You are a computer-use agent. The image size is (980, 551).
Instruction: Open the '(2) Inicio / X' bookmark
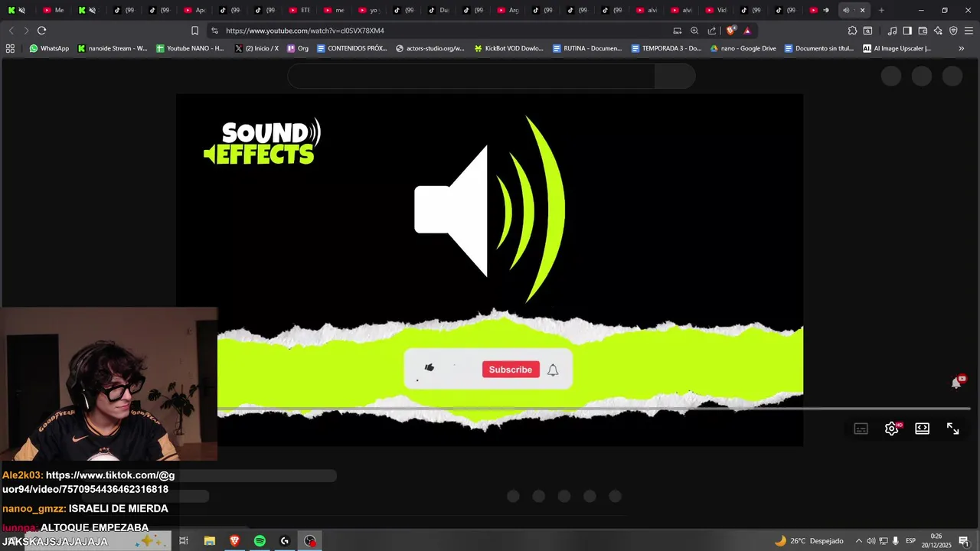pos(256,48)
